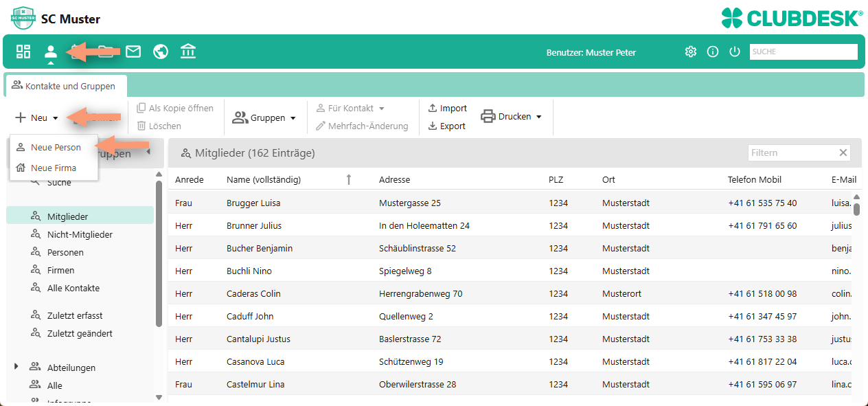The height and width of the screenshot is (406, 868).
Task: Click the logout power icon
Action: tap(735, 52)
